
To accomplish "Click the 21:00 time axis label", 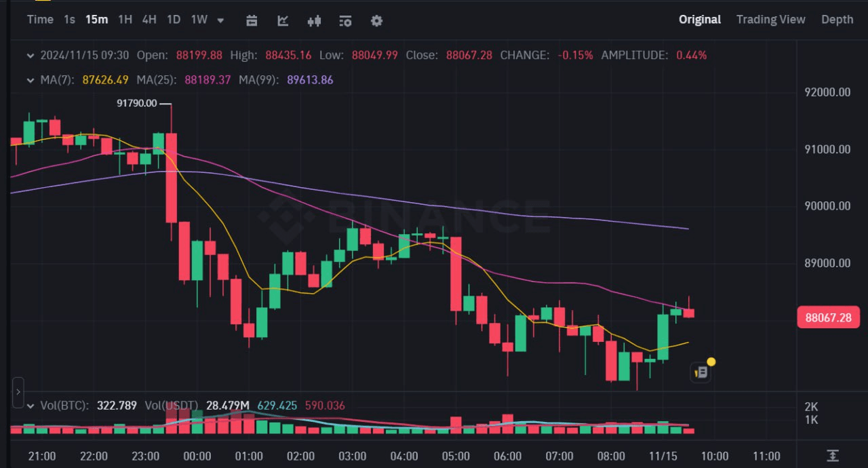I will coord(42,456).
